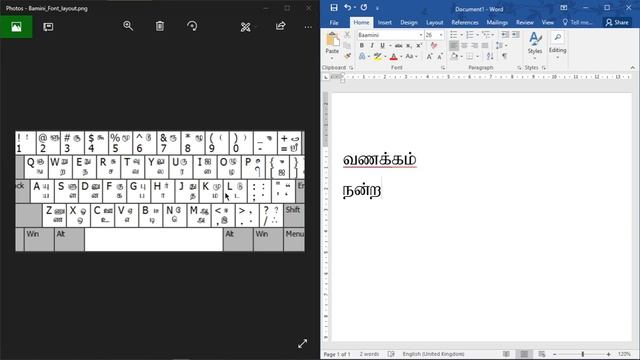Toggle Center paragraph alignment

[x=464, y=46]
